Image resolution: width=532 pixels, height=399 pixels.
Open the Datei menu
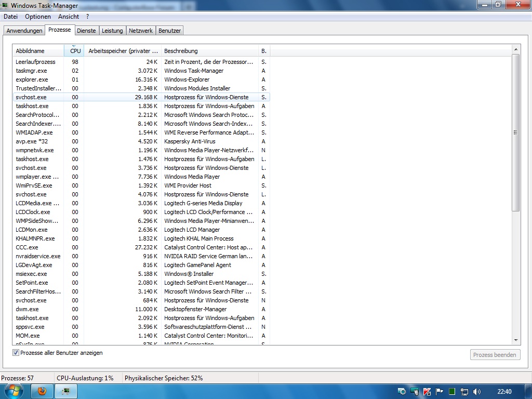click(x=10, y=16)
